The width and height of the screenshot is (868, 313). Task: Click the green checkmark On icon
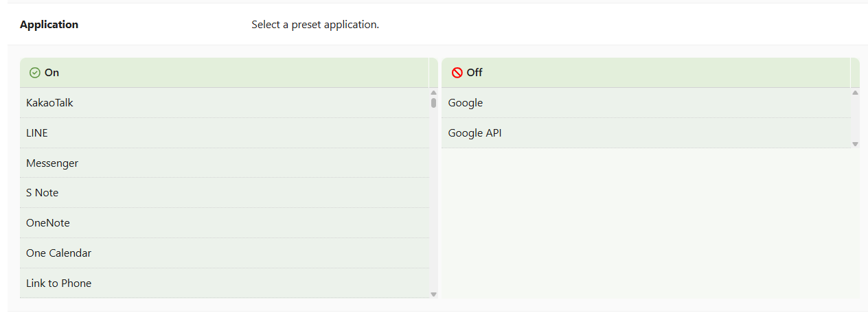pos(35,73)
